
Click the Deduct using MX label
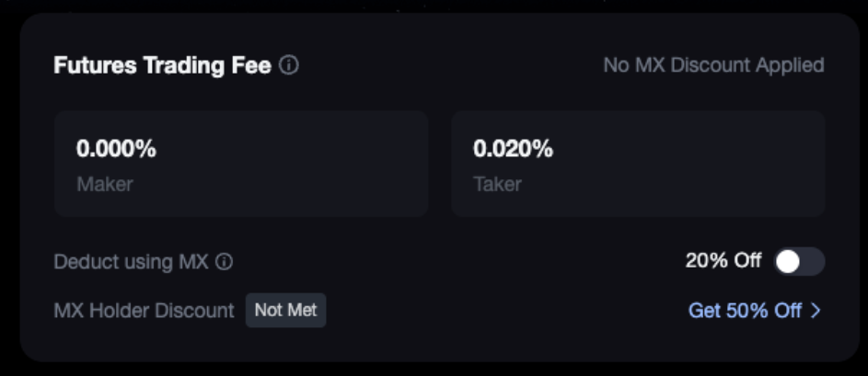click(131, 262)
